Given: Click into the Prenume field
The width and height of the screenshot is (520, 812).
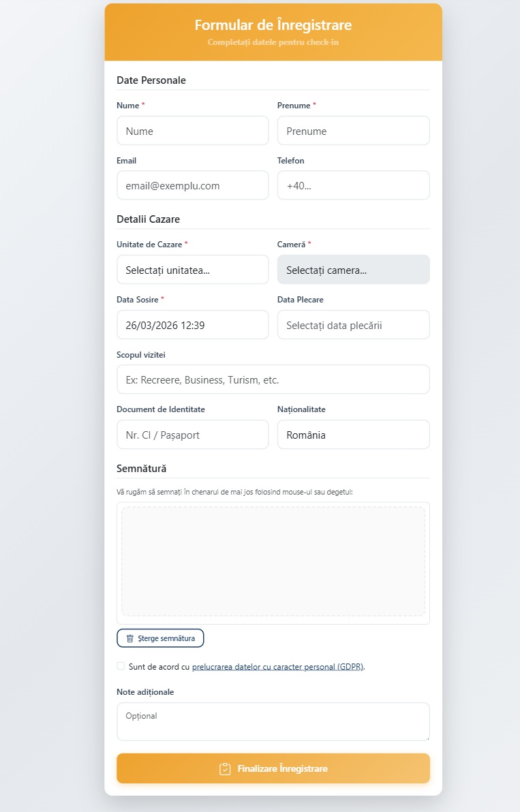Looking at the screenshot, I should 353,131.
